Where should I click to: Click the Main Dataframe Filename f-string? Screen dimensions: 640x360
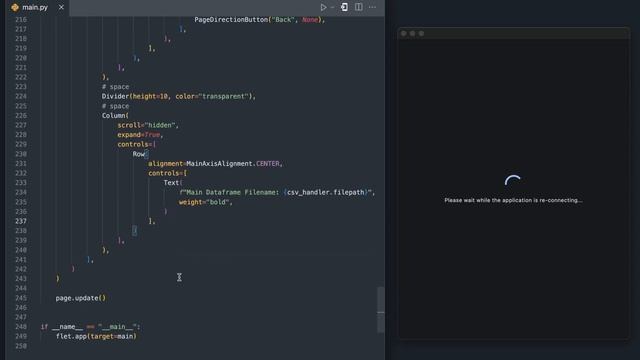277,192
